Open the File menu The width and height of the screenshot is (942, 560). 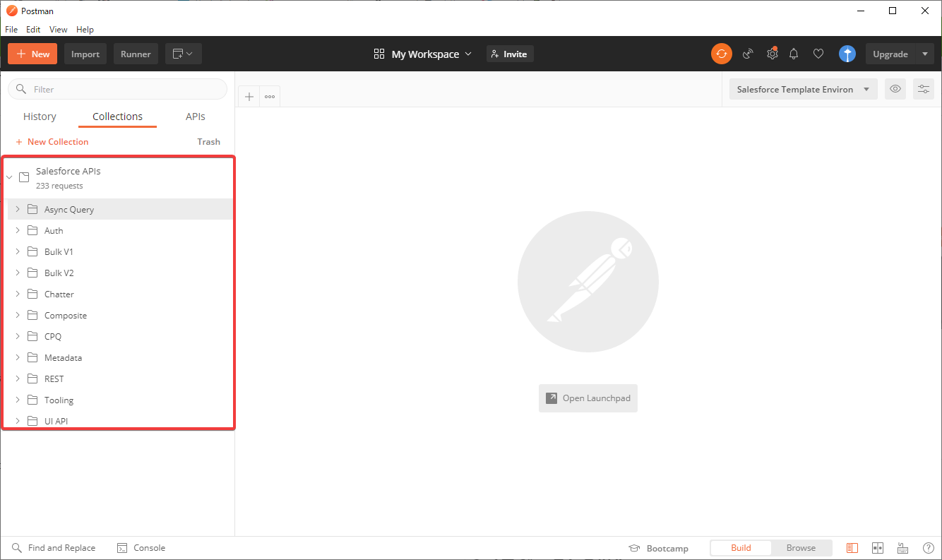point(11,30)
